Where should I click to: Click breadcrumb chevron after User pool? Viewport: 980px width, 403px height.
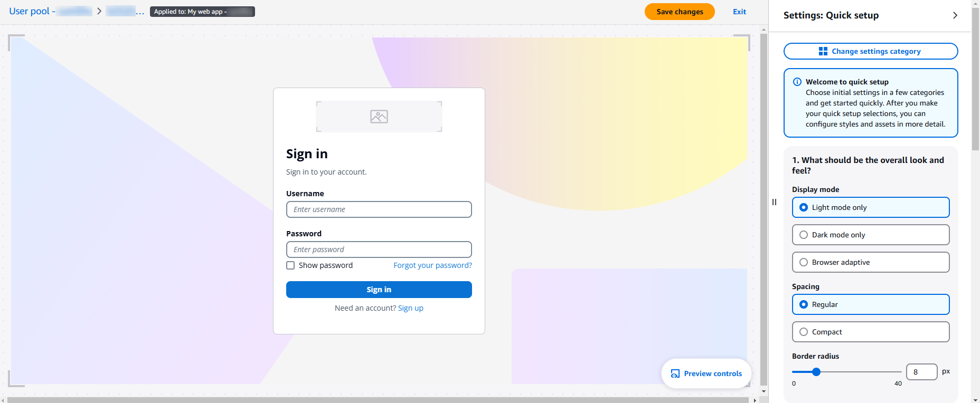point(99,11)
